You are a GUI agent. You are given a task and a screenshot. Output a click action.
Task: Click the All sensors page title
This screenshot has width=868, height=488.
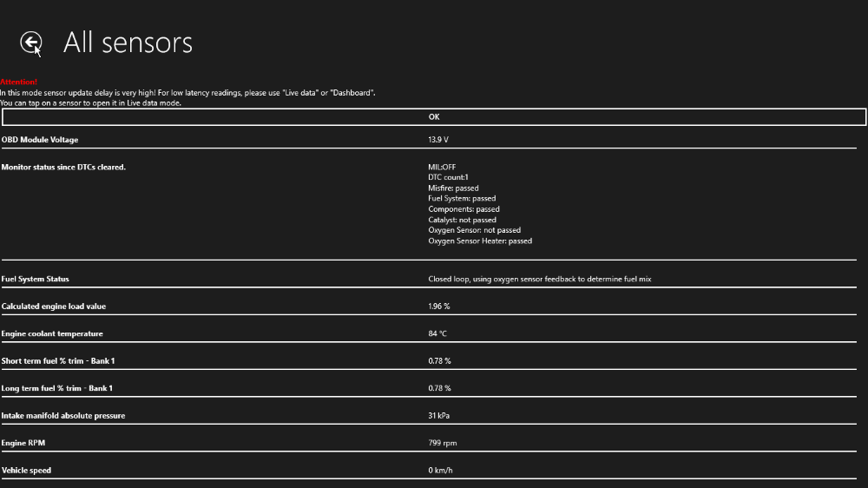tap(128, 43)
